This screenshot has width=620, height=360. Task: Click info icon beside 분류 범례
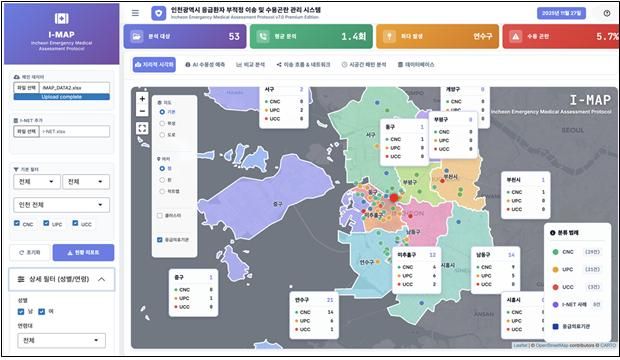coord(553,233)
